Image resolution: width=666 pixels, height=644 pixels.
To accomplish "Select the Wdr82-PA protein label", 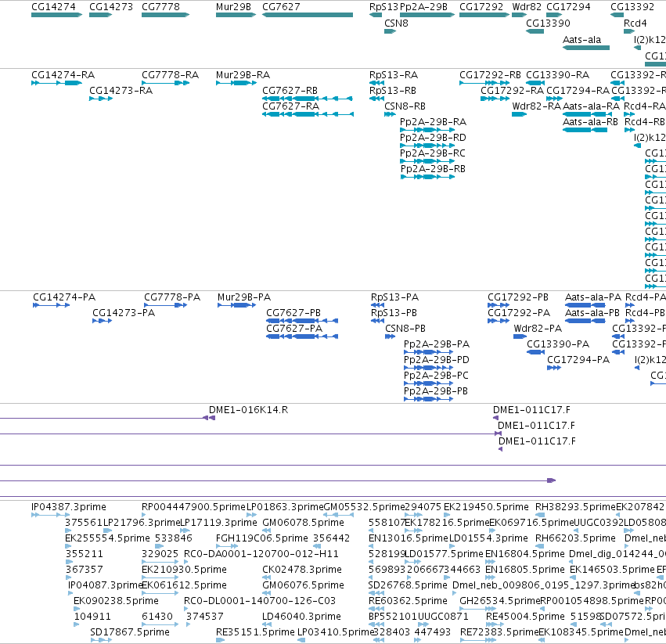I will click(538, 329).
